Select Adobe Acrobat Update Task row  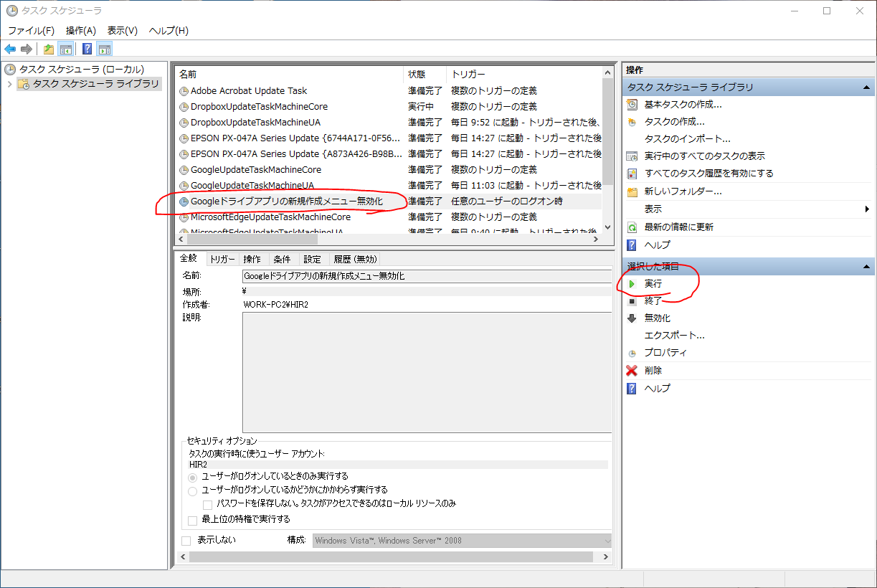coord(248,90)
